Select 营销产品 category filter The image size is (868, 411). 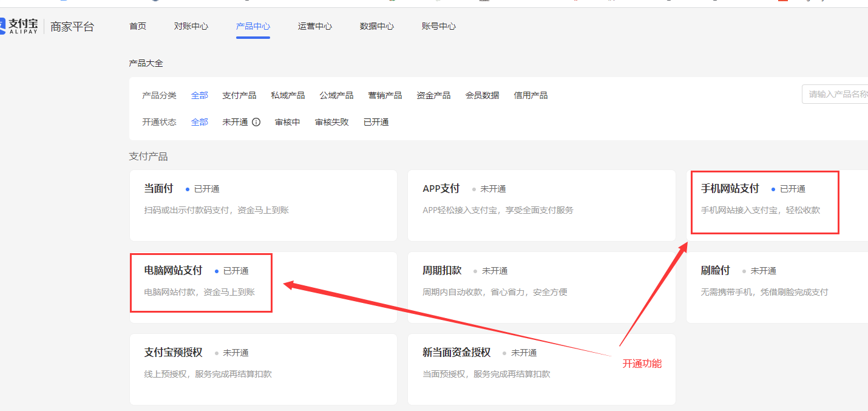click(385, 95)
